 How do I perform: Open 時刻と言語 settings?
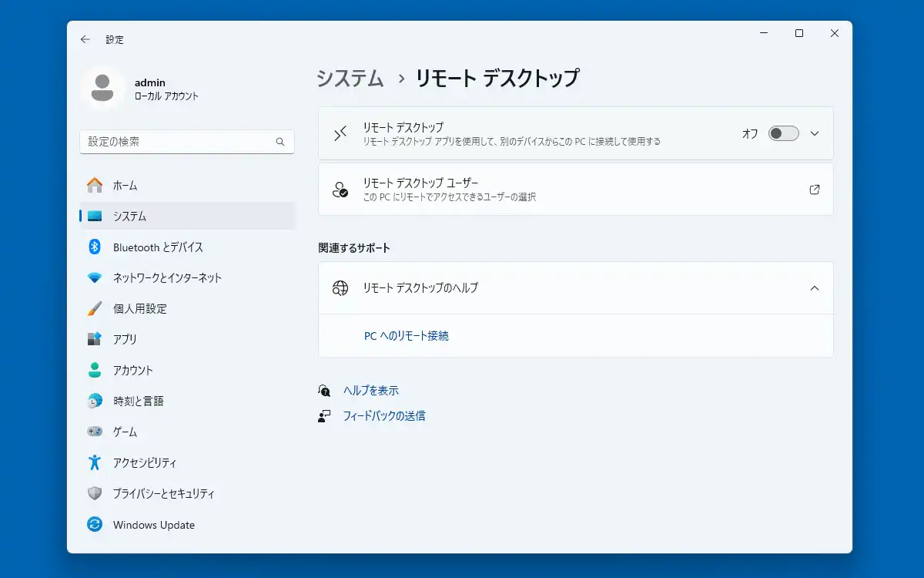click(187, 401)
